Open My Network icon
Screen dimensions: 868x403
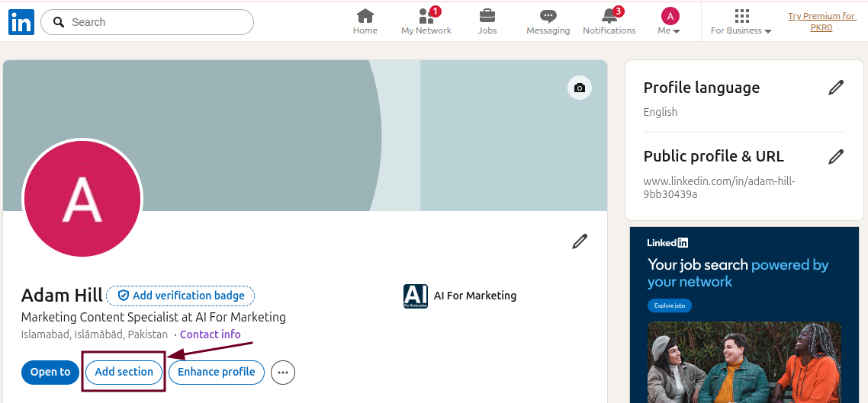[x=426, y=15]
